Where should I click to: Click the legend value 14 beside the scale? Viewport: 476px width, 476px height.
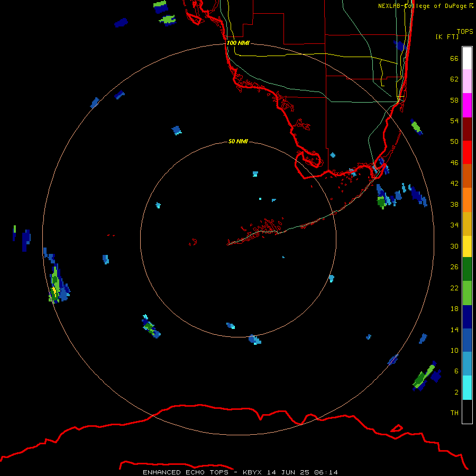click(x=454, y=329)
